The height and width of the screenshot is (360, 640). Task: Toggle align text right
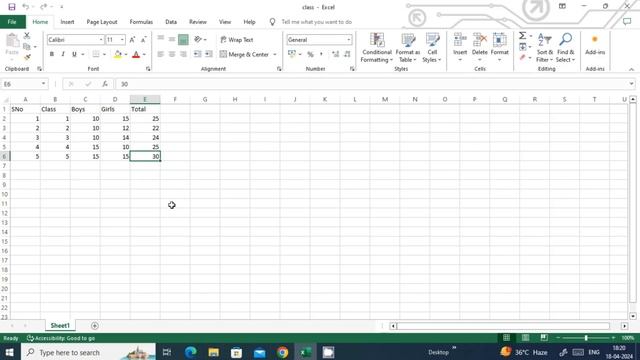(x=183, y=54)
